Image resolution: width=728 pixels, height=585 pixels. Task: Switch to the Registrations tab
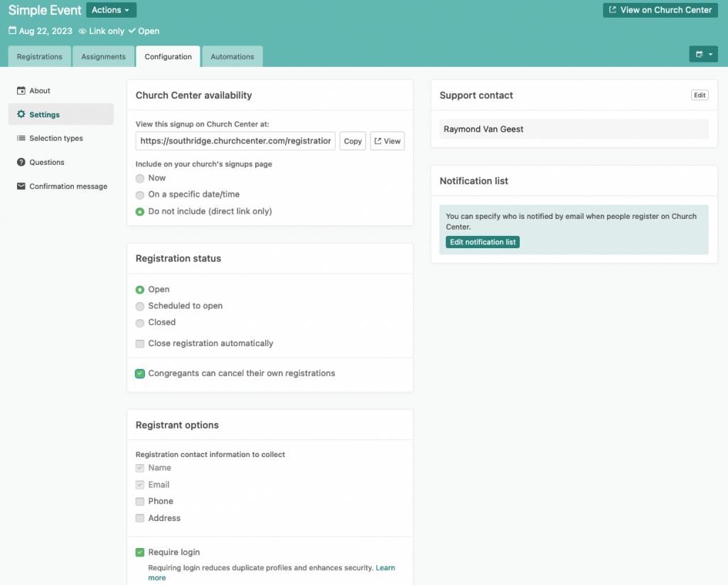(x=40, y=57)
